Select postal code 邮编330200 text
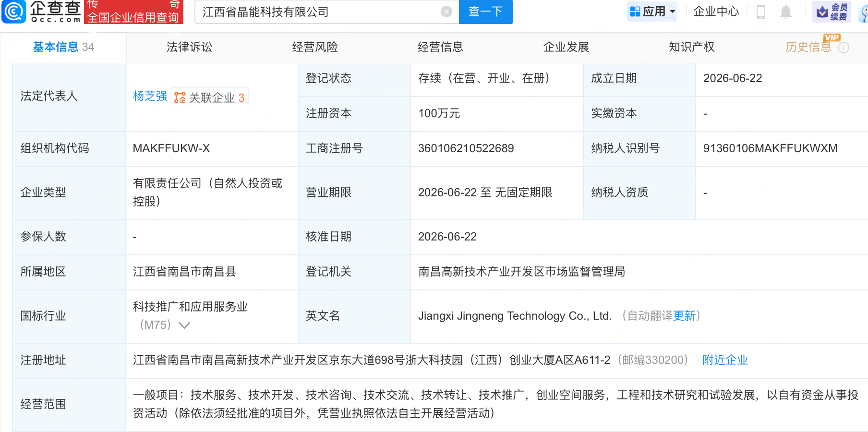The width and height of the screenshot is (868, 432). point(652,360)
